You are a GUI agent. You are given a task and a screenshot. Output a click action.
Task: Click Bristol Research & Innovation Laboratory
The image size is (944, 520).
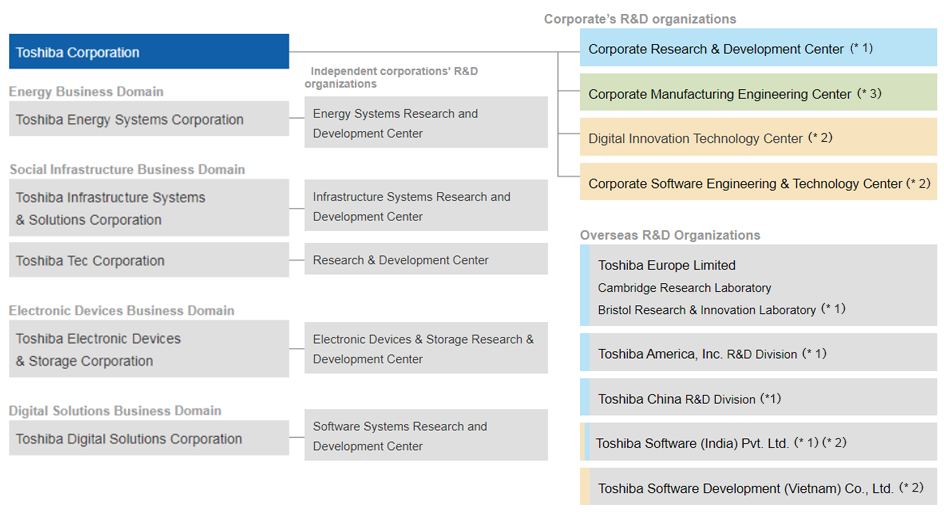(707, 310)
